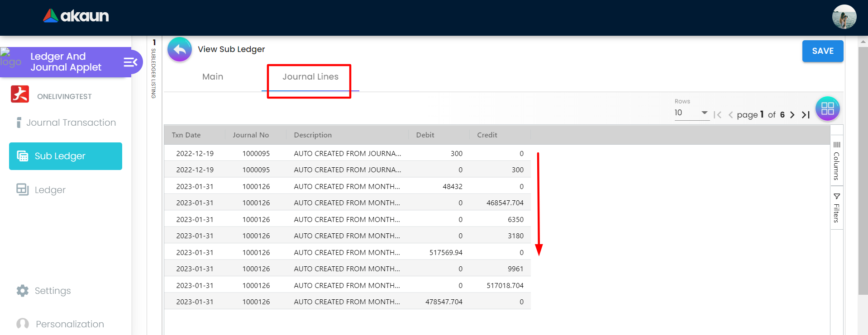
Task: Collapse the sidebar menu using hamburger icon
Action: click(x=130, y=62)
